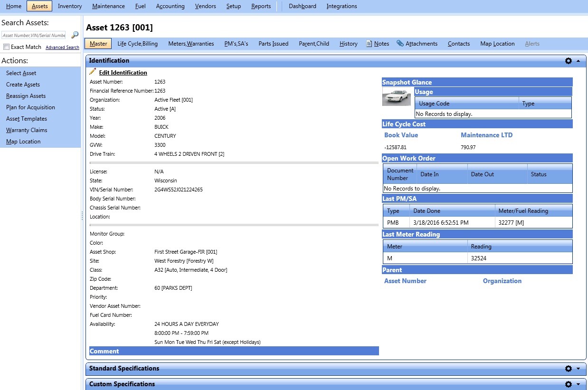Viewport: 588px width, 390px height.
Task: Click the Comment section header
Action: coord(234,351)
